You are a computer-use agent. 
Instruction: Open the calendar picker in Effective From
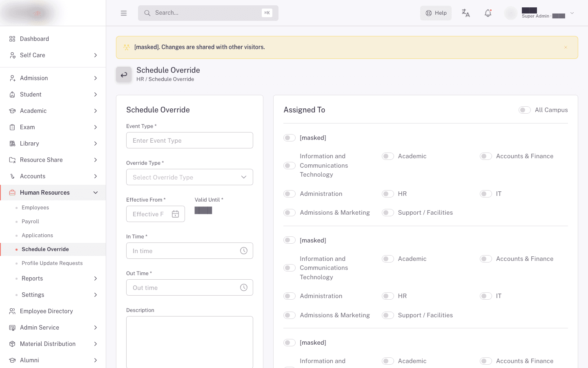click(176, 214)
